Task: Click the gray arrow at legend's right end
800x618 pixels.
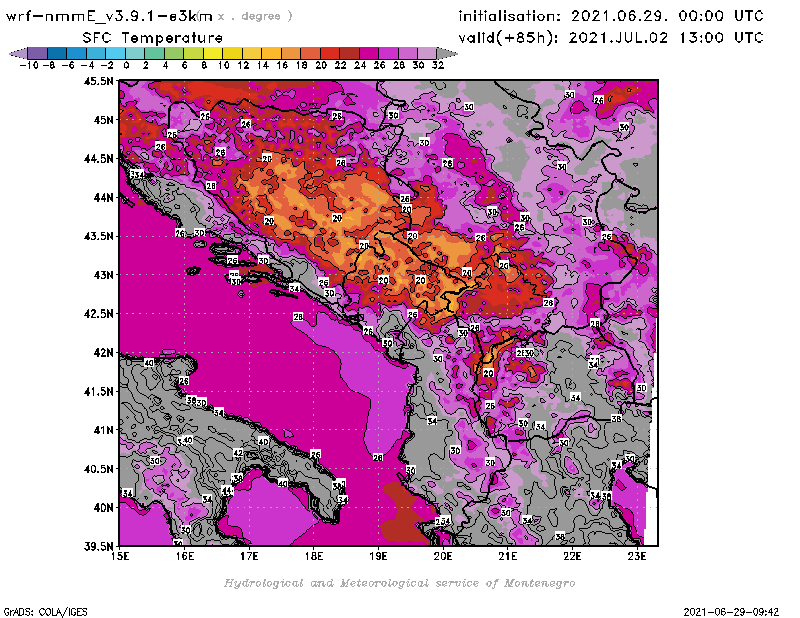Action: point(447,53)
